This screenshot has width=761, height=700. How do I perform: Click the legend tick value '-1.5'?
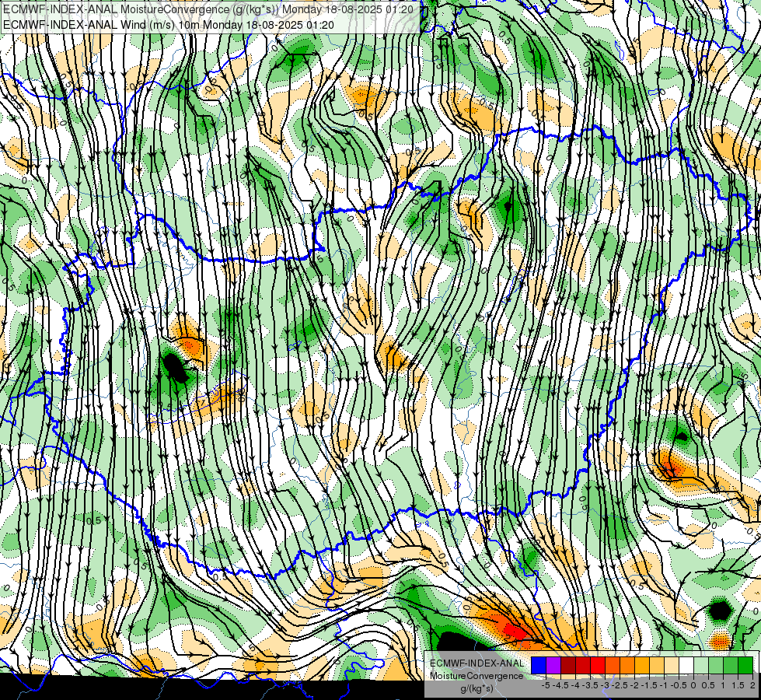click(649, 685)
